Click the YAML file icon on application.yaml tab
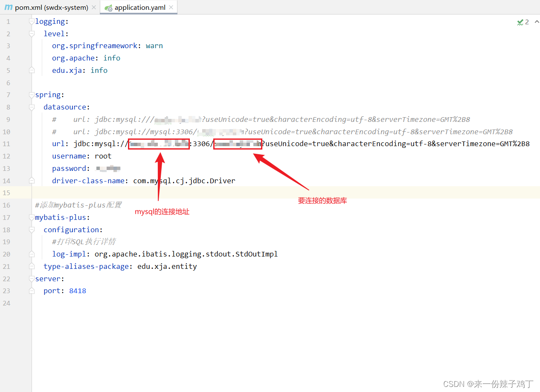 tap(108, 7)
